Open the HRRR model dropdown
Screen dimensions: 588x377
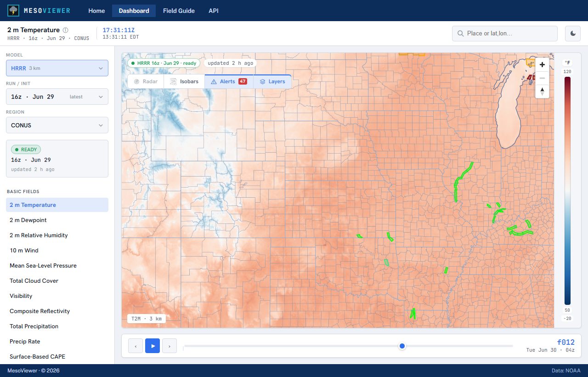[57, 68]
